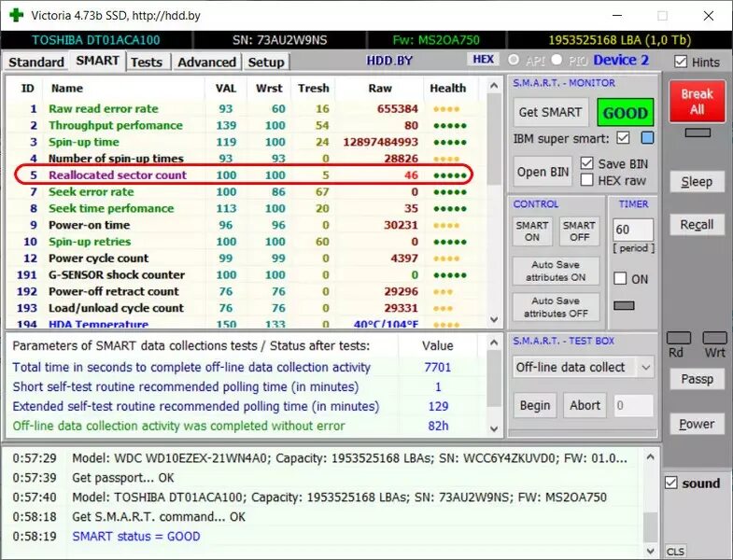733x560 pixels.
Task: Open the Advanced tab
Action: tap(206, 63)
